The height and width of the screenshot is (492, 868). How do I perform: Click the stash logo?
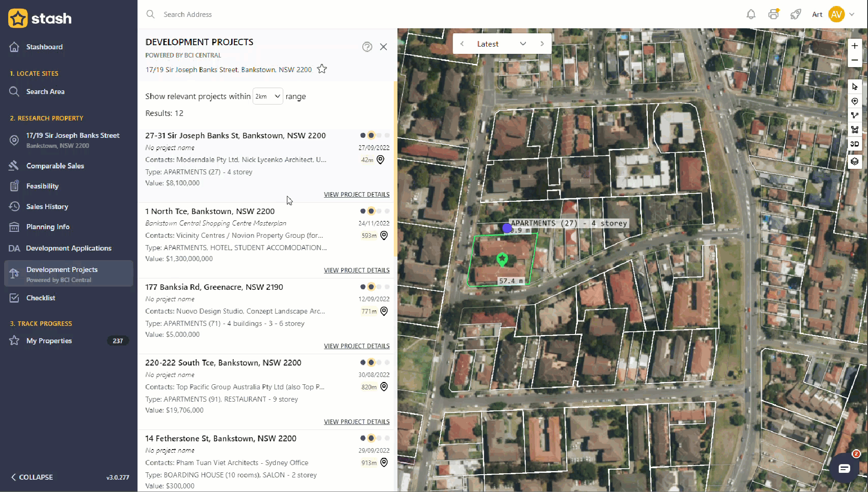click(x=40, y=18)
